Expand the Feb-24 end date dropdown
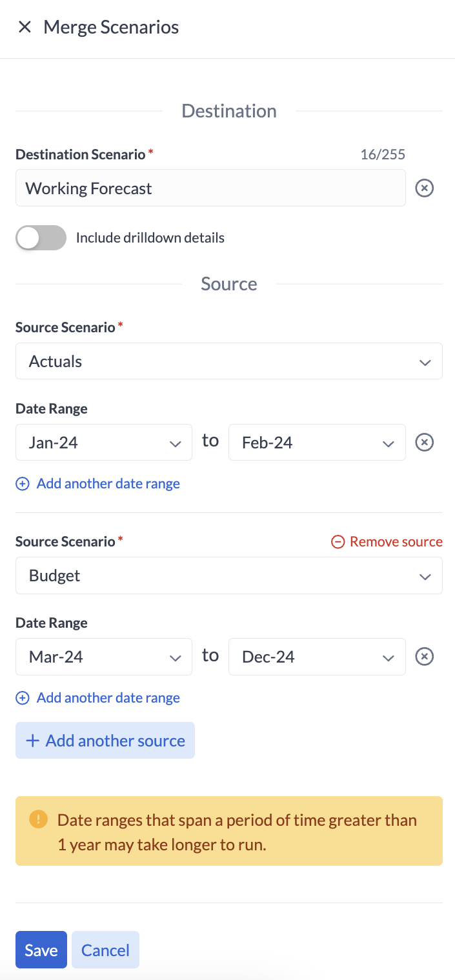 pos(317,443)
